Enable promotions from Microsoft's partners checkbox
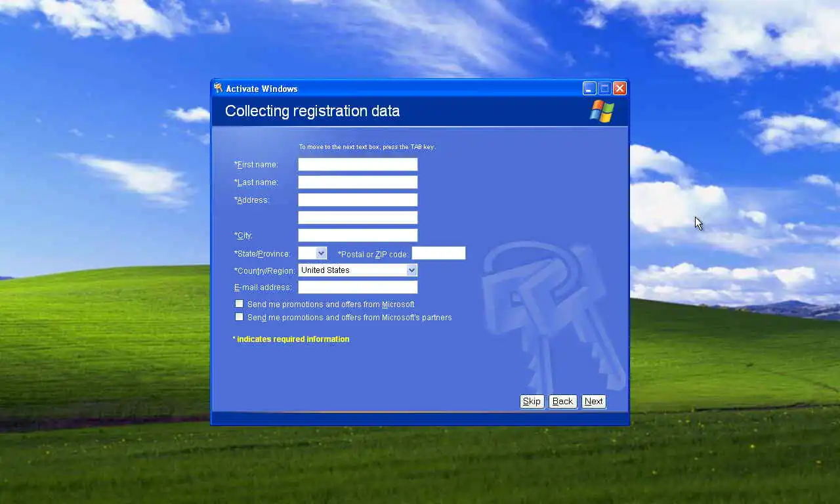This screenshot has width=840, height=504. pos(240,317)
